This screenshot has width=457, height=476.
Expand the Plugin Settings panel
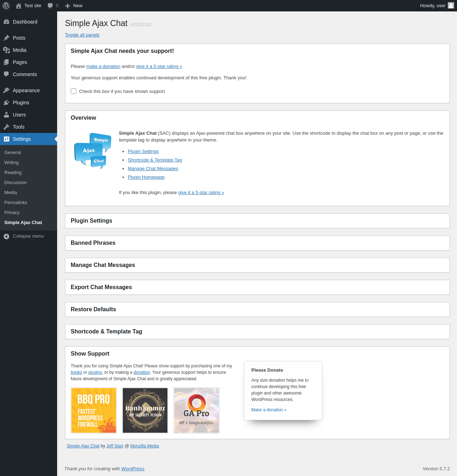pyautogui.click(x=257, y=221)
